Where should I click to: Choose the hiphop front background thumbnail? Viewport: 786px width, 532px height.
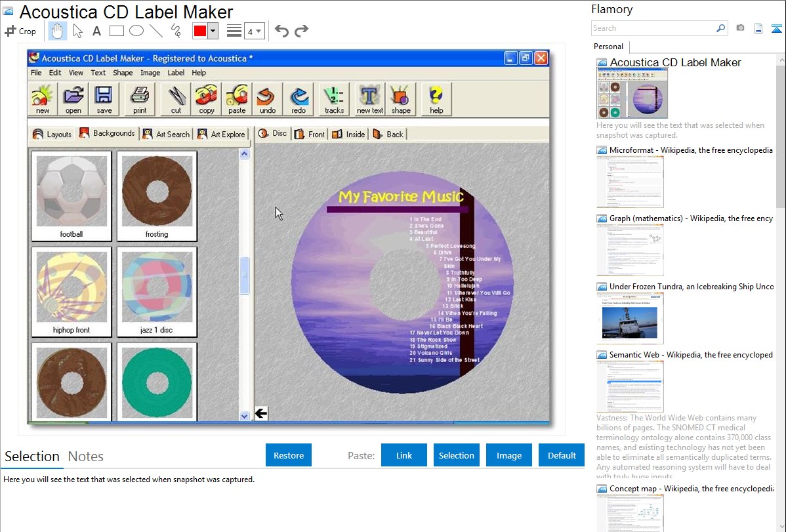coord(72,293)
